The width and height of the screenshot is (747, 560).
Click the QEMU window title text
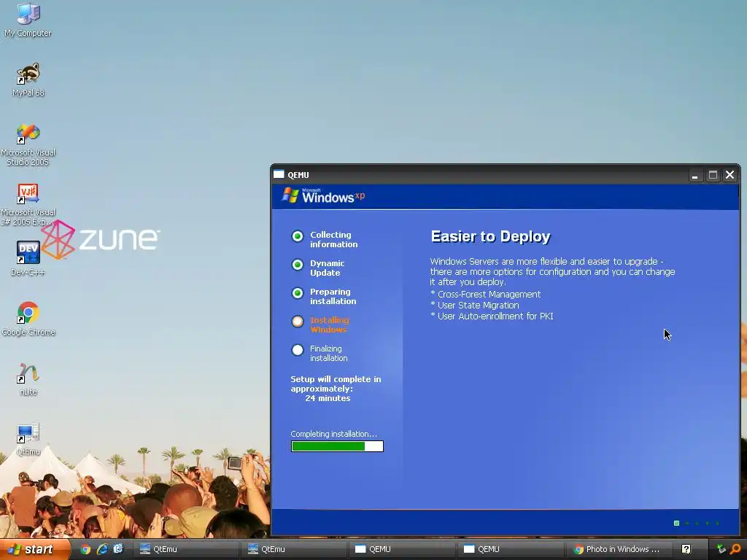coord(298,175)
